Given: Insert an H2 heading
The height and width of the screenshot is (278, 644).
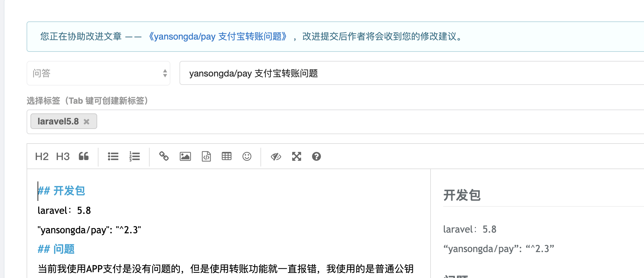Looking at the screenshot, I should tap(42, 156).
